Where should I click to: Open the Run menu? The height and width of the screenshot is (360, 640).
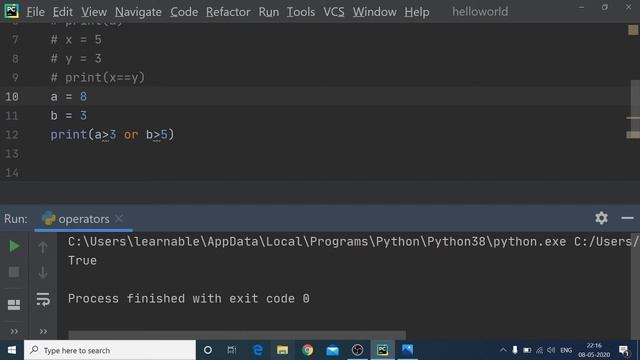coord(269,12)
